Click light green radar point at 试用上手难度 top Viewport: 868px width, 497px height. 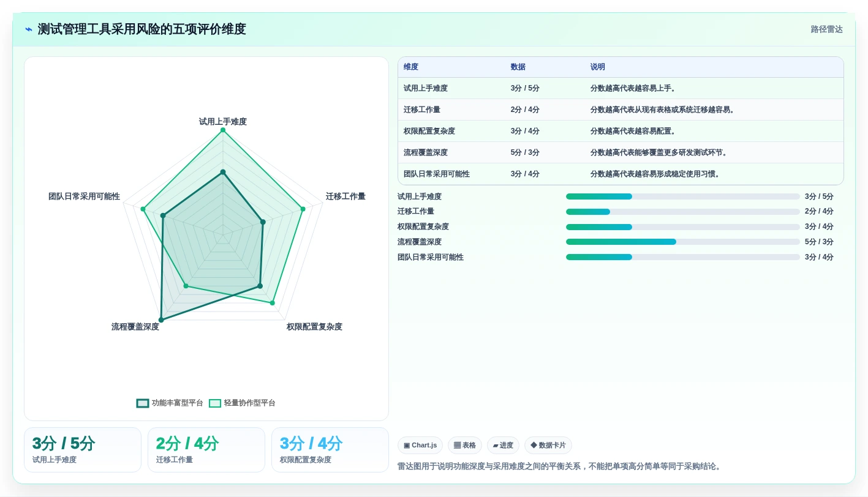[x=223, y=130]
